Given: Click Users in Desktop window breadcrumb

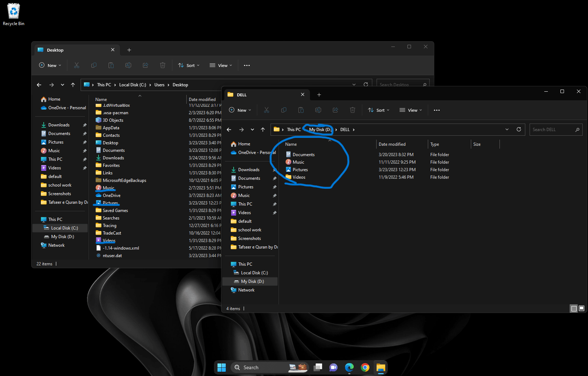Looking at the screenshot, I should tap(159, 85).
